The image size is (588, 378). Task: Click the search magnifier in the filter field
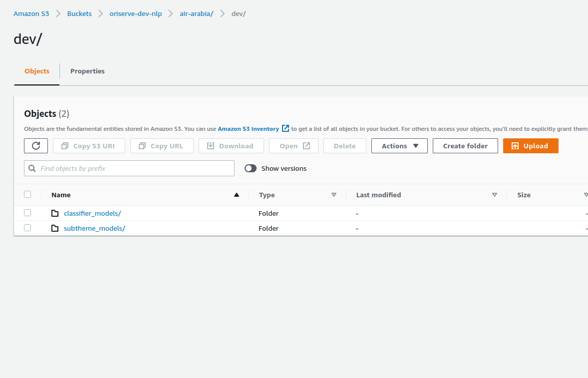tap(32, 168)
